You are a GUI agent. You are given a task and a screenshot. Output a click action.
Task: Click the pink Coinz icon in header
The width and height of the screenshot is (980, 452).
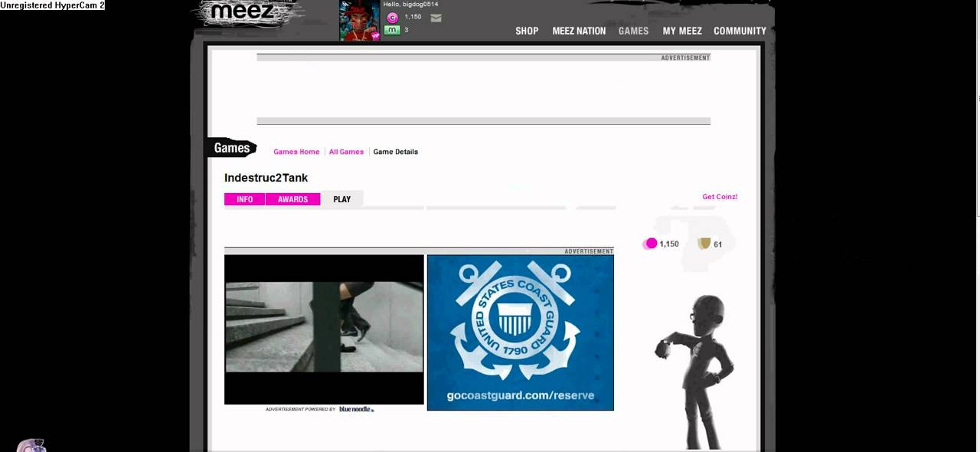[x=392, y=18]
